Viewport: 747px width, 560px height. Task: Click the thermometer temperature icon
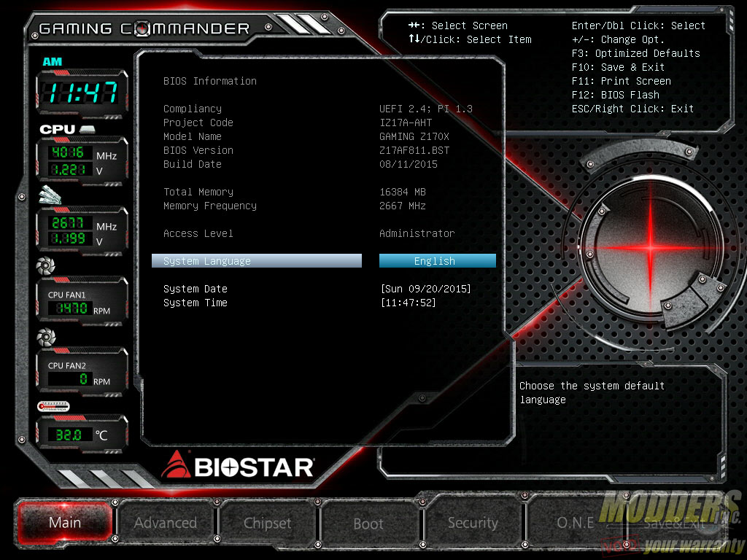tap(53, 407)
